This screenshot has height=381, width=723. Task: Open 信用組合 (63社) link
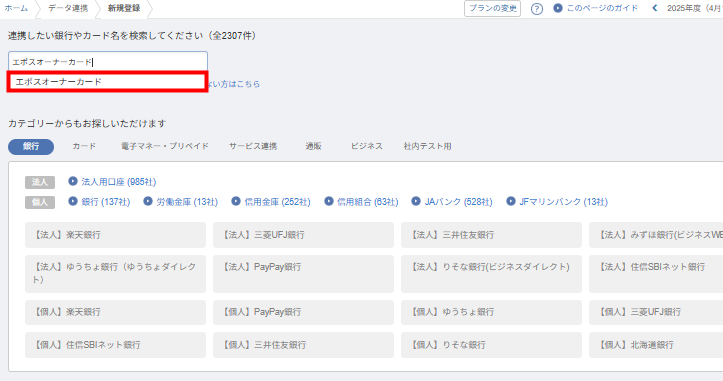(367, 202)
